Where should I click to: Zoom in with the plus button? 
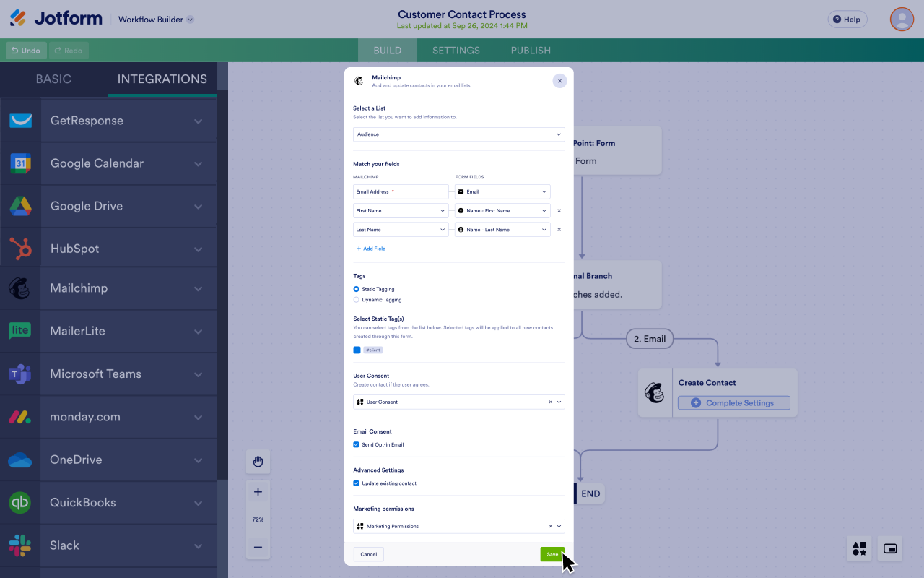[x=258, y=492]
